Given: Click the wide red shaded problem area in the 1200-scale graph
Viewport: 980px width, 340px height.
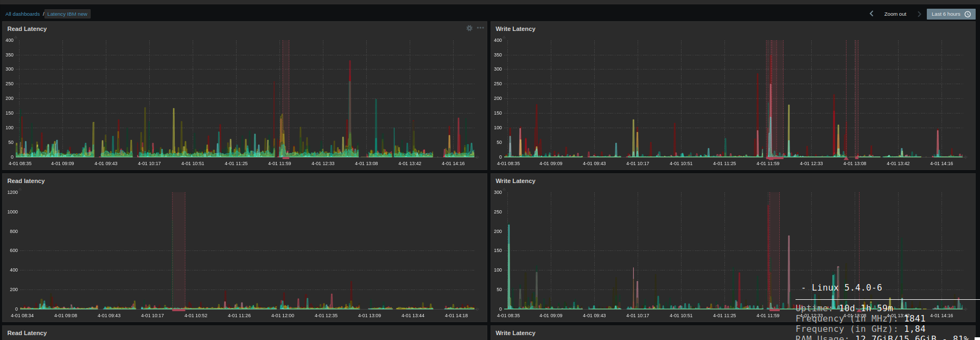Looking at the screenshot, I should click(x=179, y=250).
